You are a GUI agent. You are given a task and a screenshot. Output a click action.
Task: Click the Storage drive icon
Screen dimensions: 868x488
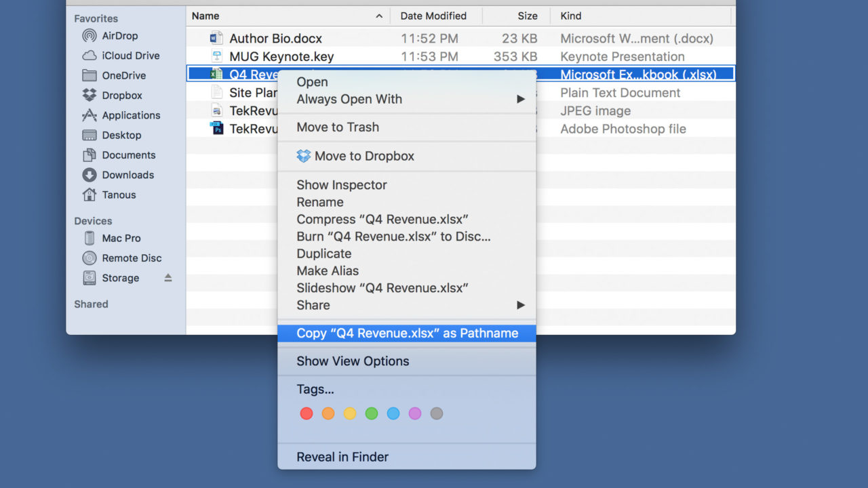pyautogui.click(x=90, y=278)
